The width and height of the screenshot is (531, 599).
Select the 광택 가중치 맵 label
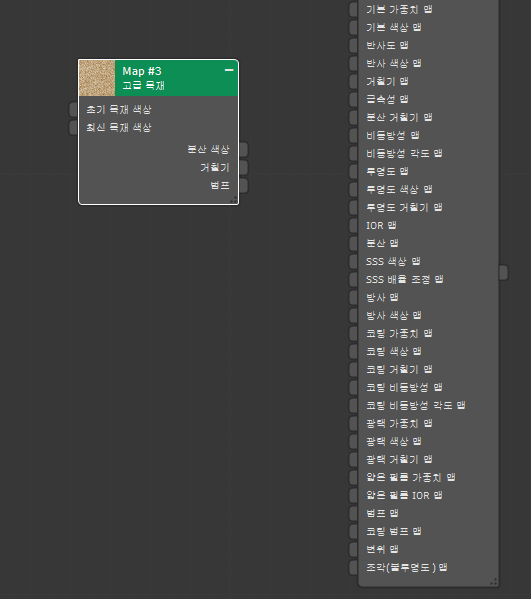pos(399,423)
